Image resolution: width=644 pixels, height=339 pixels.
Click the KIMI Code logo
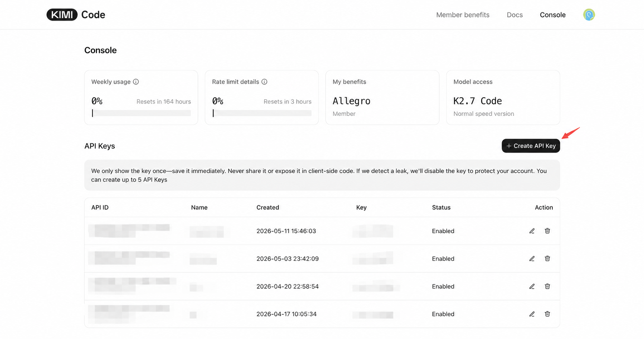[76, 15]
